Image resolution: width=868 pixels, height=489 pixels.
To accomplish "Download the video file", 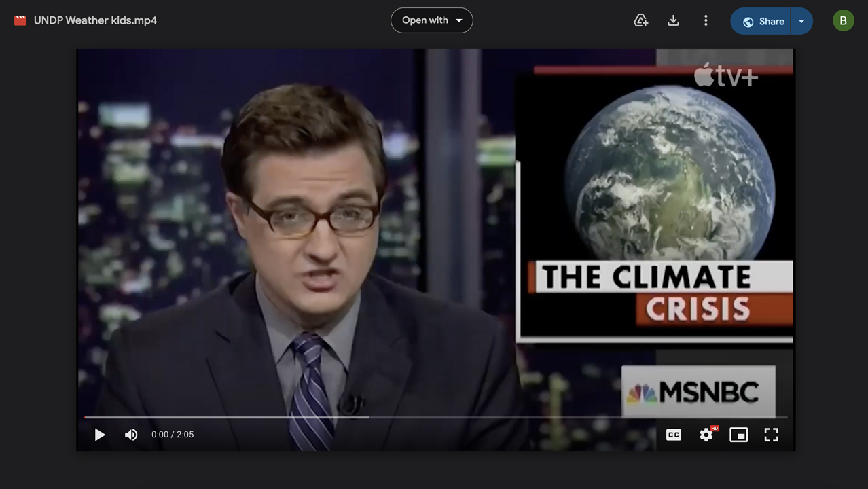I will click(x=673, y=20).
